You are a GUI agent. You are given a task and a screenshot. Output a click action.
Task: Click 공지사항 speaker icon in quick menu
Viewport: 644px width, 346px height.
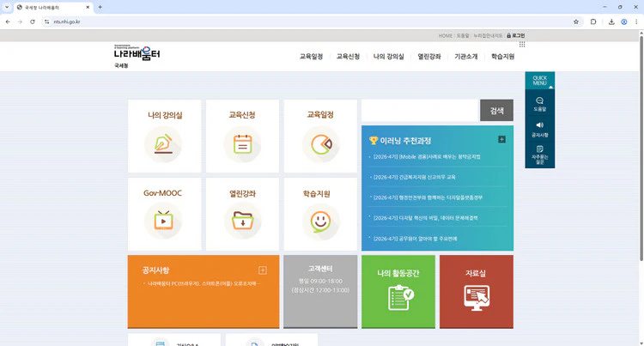(539, 129)
